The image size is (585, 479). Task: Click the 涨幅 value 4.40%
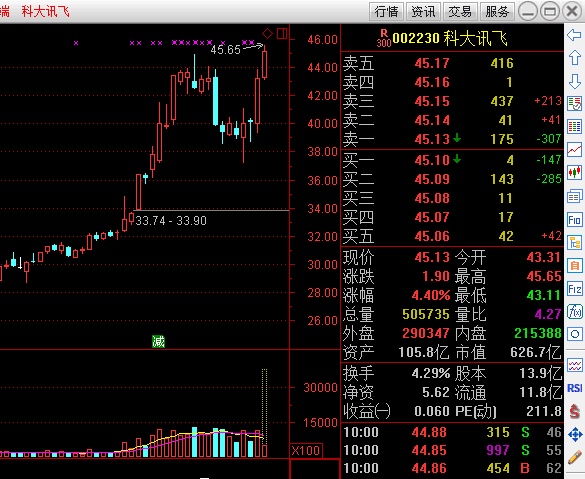(431, 295)
